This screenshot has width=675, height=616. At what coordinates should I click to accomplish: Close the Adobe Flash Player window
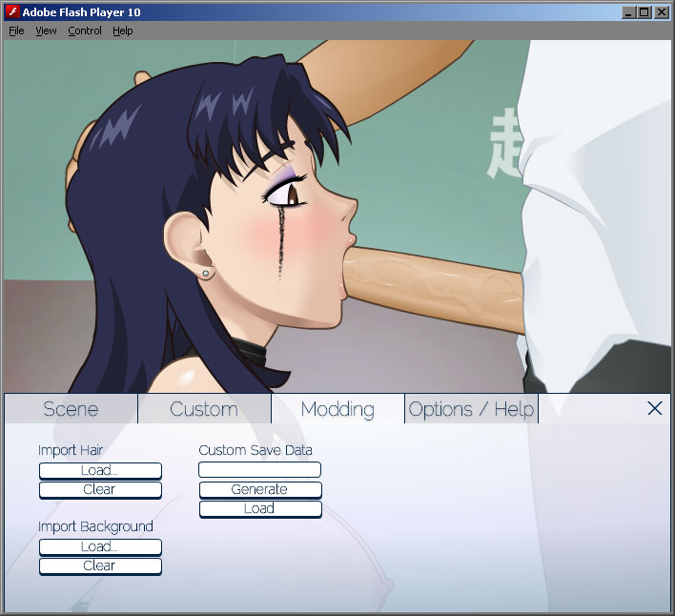661,12
